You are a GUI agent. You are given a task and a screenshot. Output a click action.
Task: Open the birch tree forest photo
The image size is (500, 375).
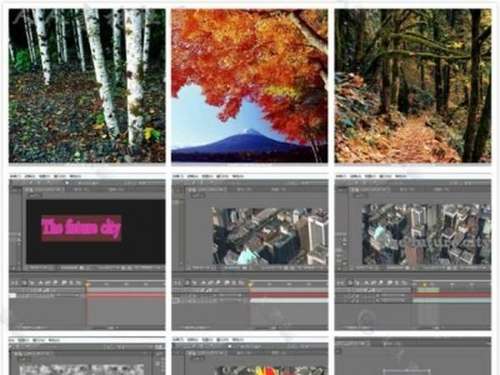[87, 86]
